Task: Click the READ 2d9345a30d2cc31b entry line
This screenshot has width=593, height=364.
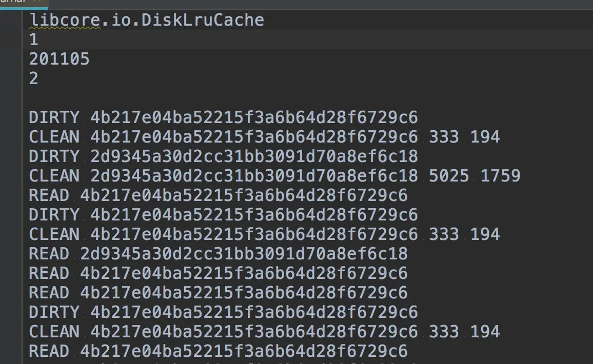Action: (218, 254)
